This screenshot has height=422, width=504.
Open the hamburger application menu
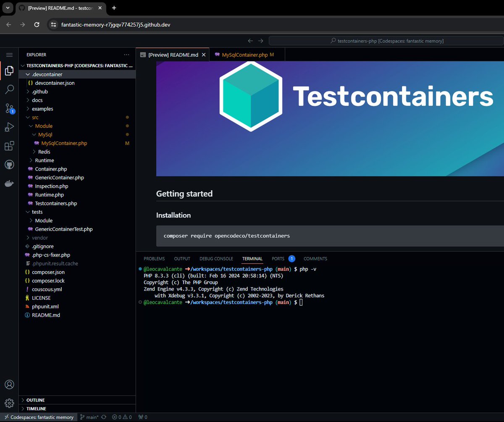coord(9,55)
